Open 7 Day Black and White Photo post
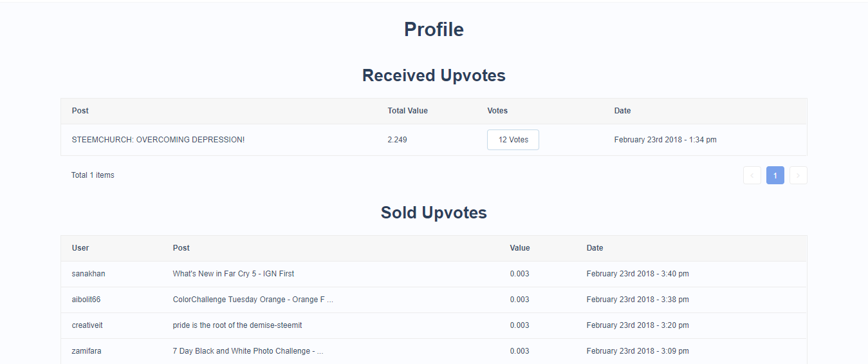The height and width of the screenshot is (364, 868). [x=248, y=351]
